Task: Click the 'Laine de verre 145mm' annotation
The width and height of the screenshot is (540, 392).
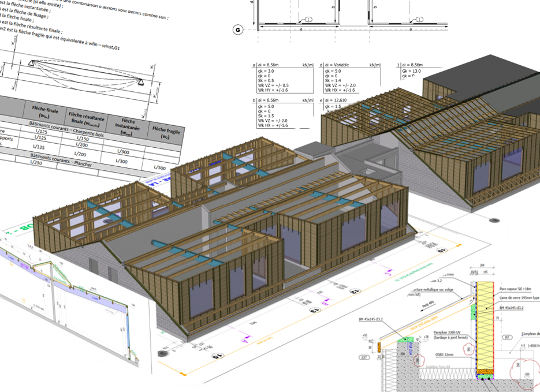Action: [x=517, y=297]
